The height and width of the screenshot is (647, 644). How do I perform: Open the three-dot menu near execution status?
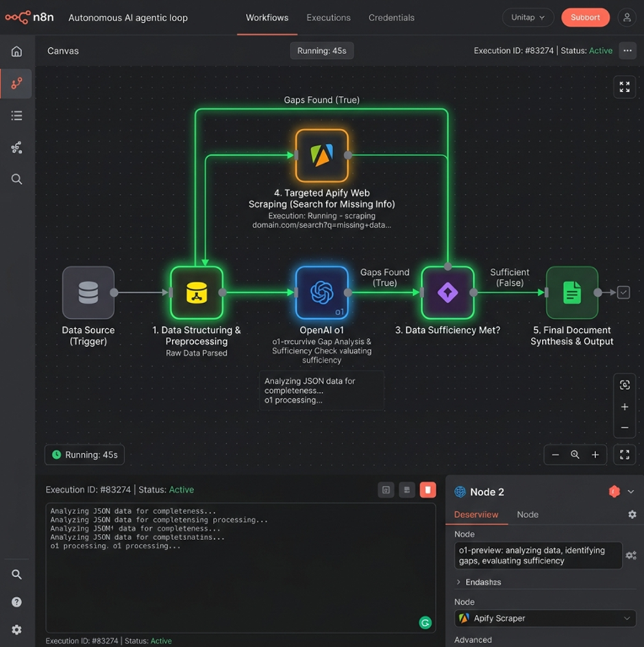pyautogui.click(x=628, y=50)
